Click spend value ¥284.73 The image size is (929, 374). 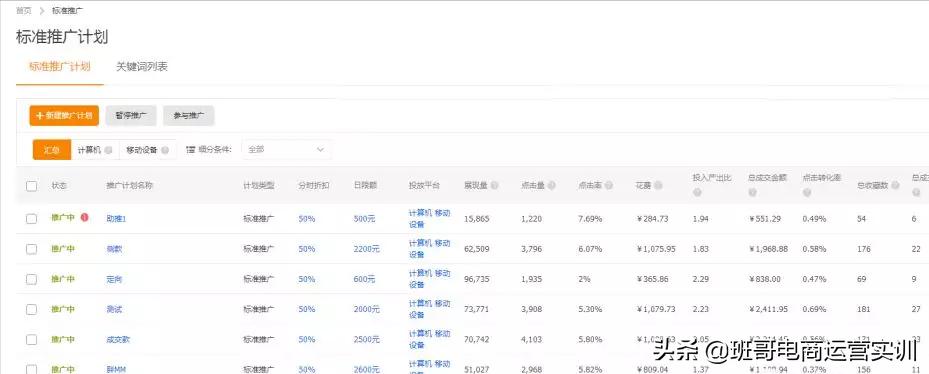(x=652, y=219)
